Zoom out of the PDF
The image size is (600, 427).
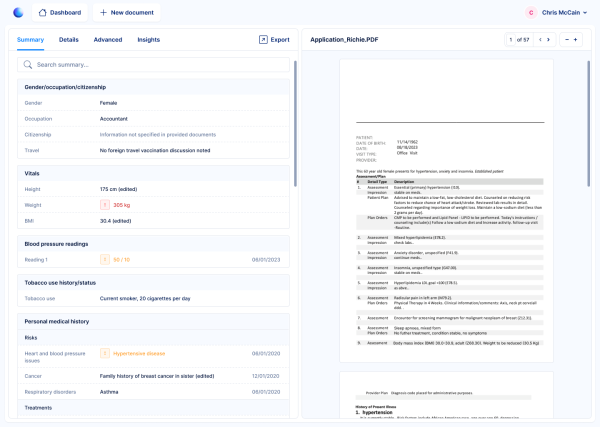coord(567,40)
